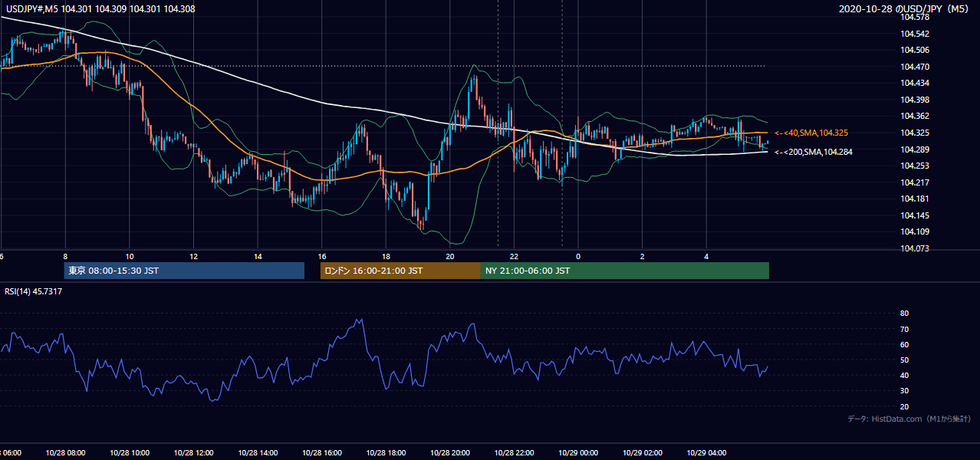
Task: Click the RSI(14) 45.7317 indicator label
Action: [34, 291]
